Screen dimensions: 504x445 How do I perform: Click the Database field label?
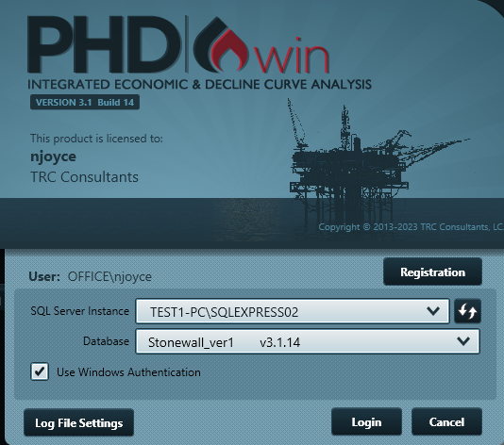tap(106, 341)
